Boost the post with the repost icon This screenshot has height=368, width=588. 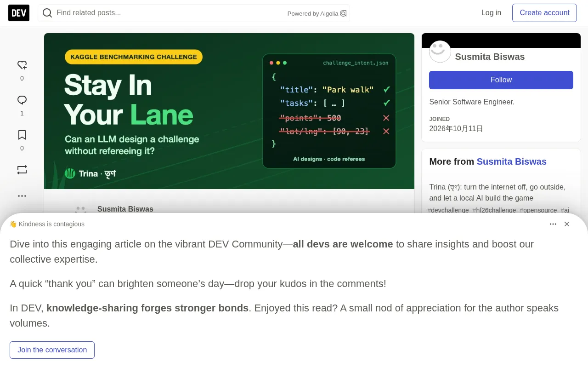click(22, 170)
